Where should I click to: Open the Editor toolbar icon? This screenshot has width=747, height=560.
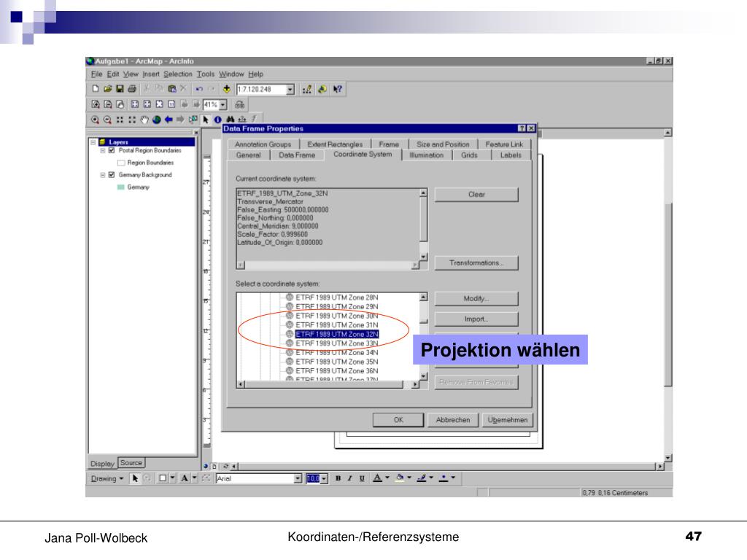point(307,89)
